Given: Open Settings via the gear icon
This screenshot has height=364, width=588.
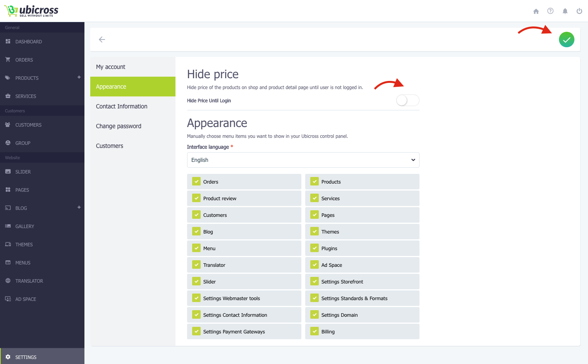Looking at the screenshot, I should (x=8, y=357).
